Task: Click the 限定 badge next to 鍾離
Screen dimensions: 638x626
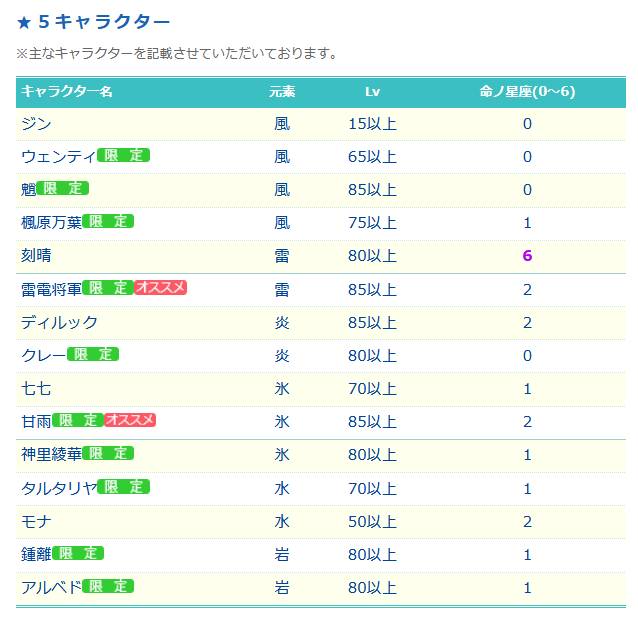Action: pyautogui.click(x=78, y=553)
